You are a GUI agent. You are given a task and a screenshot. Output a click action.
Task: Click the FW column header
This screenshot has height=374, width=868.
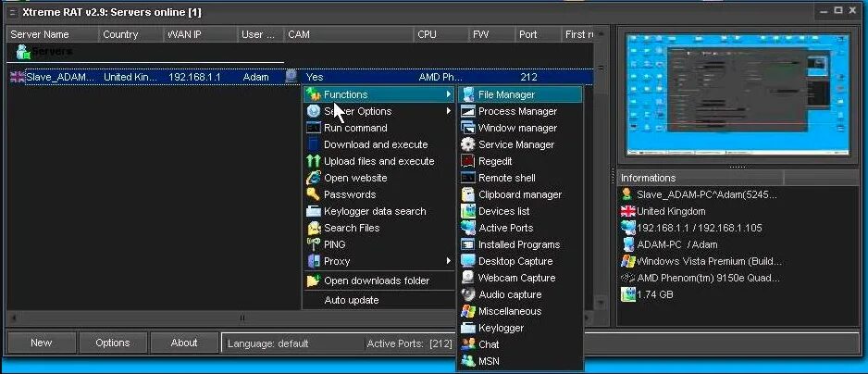click(492, 34)
